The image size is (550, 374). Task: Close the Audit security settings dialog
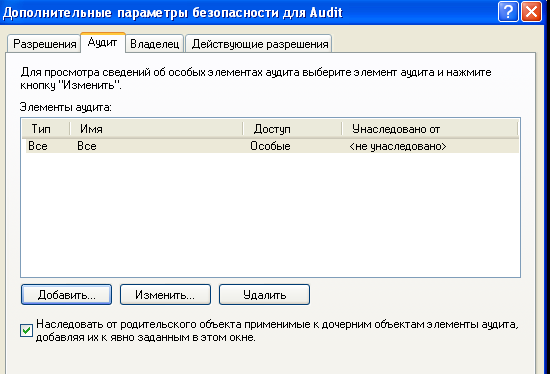532,12
